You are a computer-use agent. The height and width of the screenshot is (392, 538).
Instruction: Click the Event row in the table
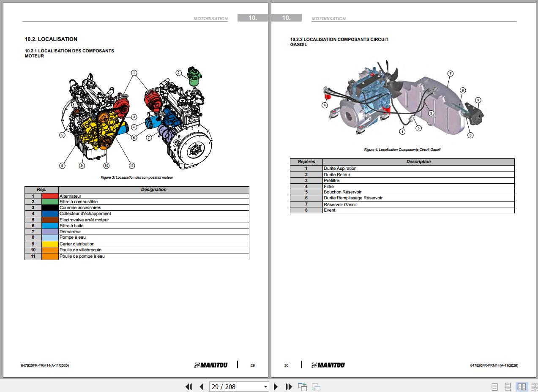point(402,210)
